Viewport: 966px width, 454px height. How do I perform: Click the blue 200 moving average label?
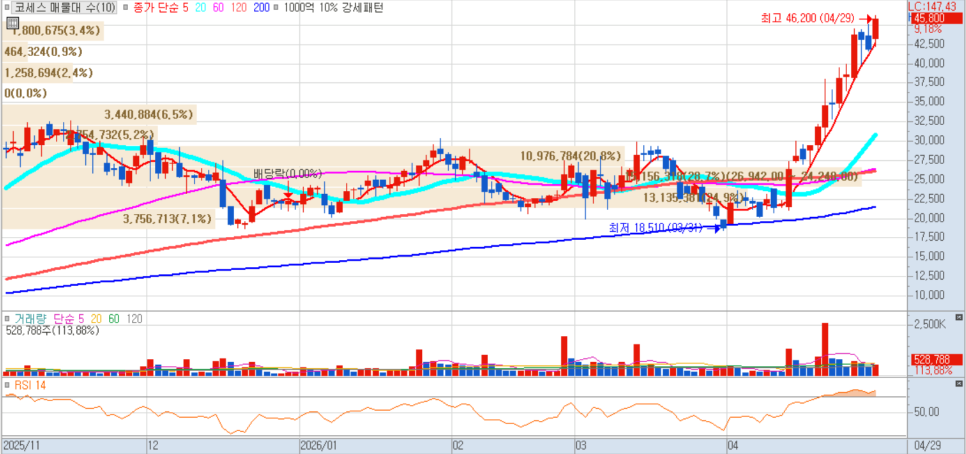pos(261,9)
